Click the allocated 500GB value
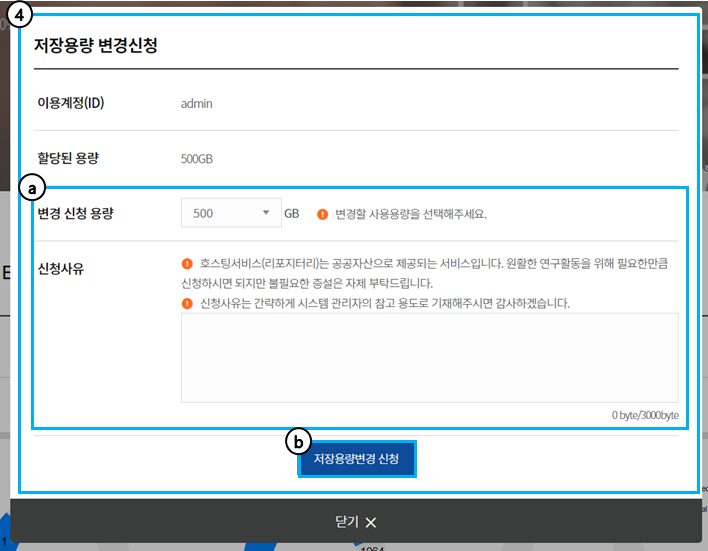 pos(197,159)
